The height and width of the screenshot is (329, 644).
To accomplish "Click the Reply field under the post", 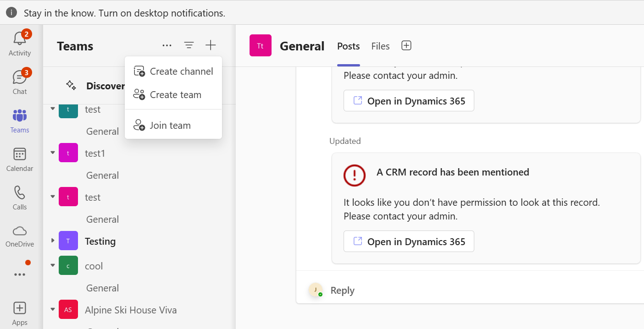I will tap(343, 291).
